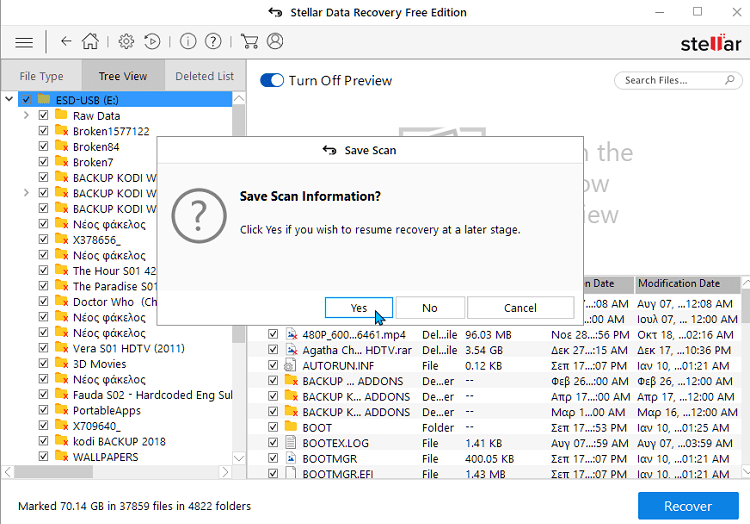This screenshot has width=750, height=524.
Task: Click tree panel scroll down arrow
Action: (239, 458)
